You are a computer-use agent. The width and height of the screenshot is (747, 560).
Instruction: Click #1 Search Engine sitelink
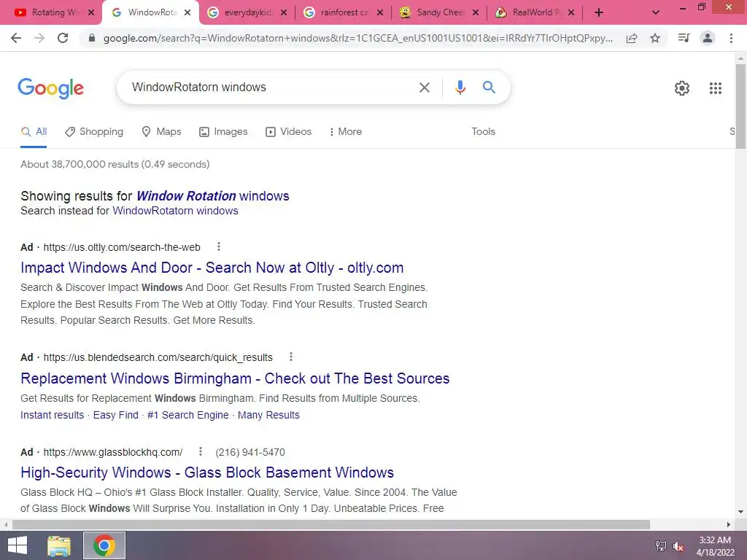pyautogui.click(x=188, y=415)
